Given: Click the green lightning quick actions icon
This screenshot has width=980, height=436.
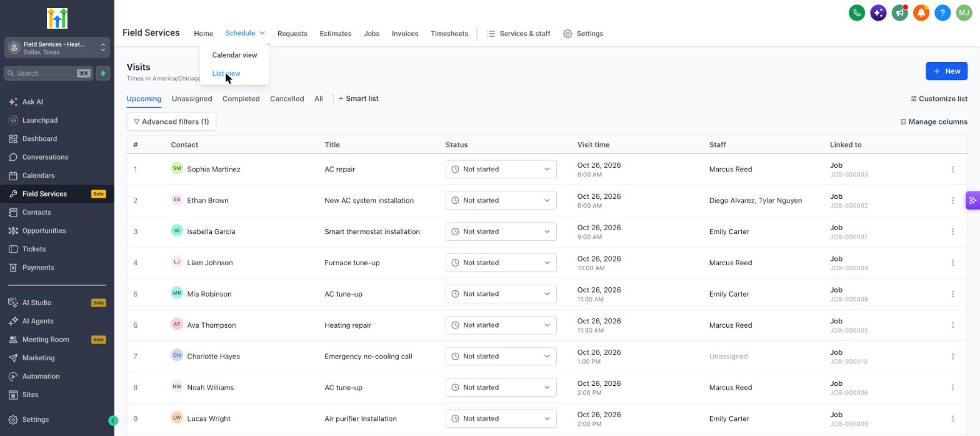Looking at the screenshot, I should (103, 73).
